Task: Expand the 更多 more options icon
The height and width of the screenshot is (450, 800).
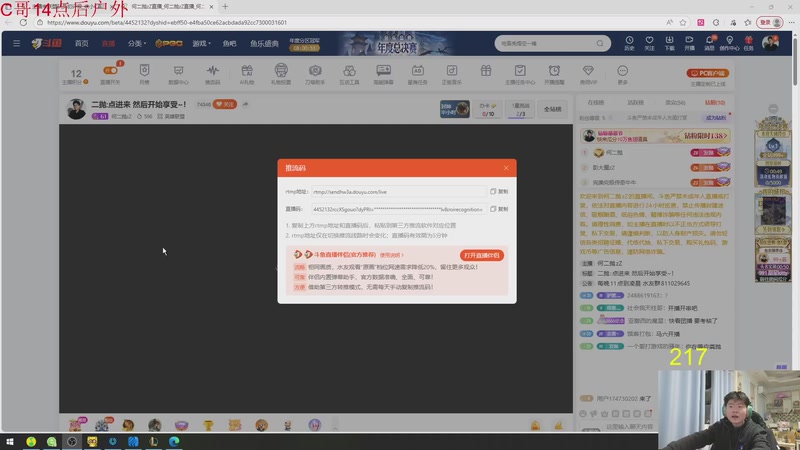Action: click(x=622, y=73)
